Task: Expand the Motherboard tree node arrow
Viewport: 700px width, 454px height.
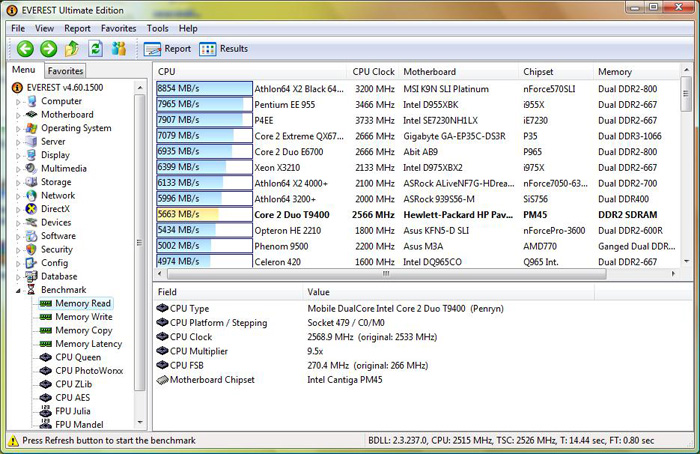Action: (18, 115)
